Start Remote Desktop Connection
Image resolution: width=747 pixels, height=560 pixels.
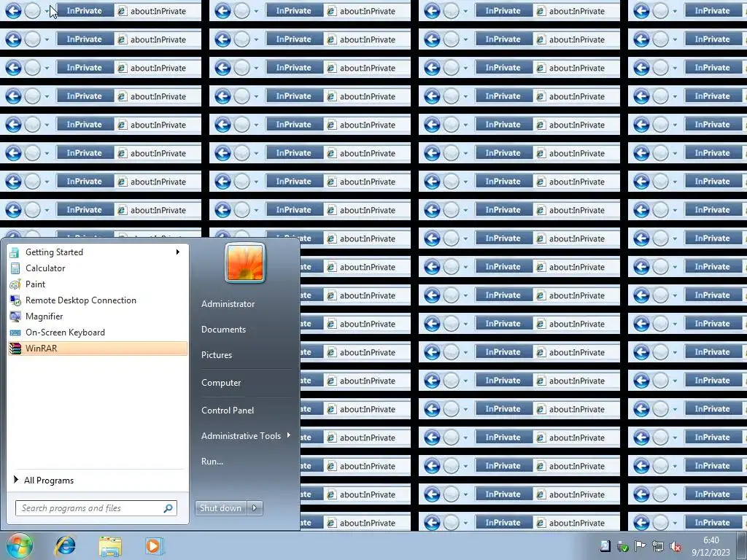(x=98, y=300)
